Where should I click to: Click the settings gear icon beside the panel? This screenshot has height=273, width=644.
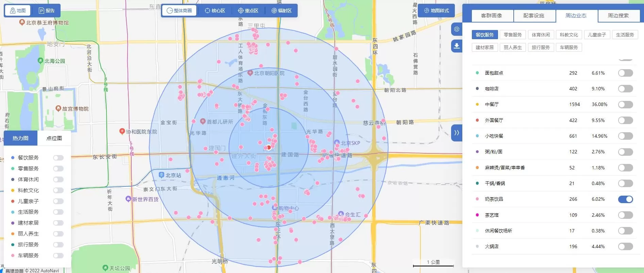[x=457, y=29]
